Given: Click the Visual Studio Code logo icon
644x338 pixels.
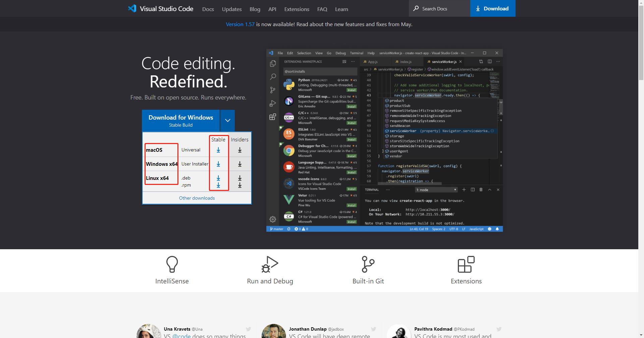Looking at the screenshot, I should (132, 8).
